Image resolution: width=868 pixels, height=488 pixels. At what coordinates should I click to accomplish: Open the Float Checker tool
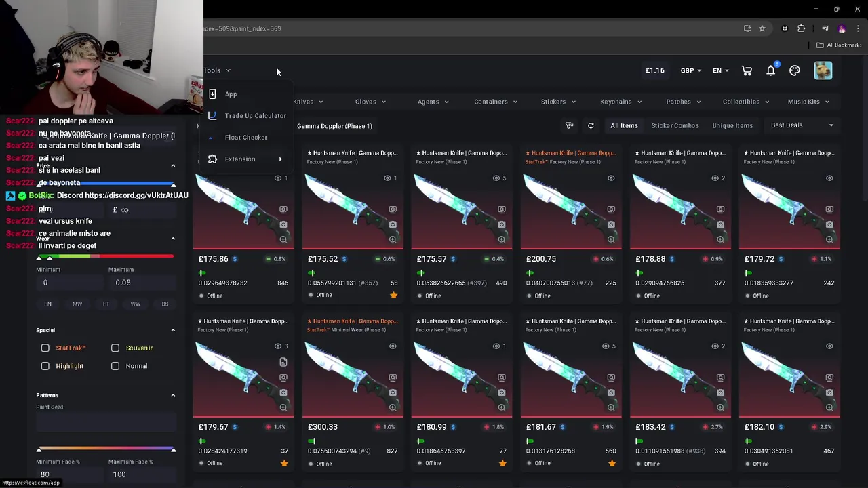(248, 138)
